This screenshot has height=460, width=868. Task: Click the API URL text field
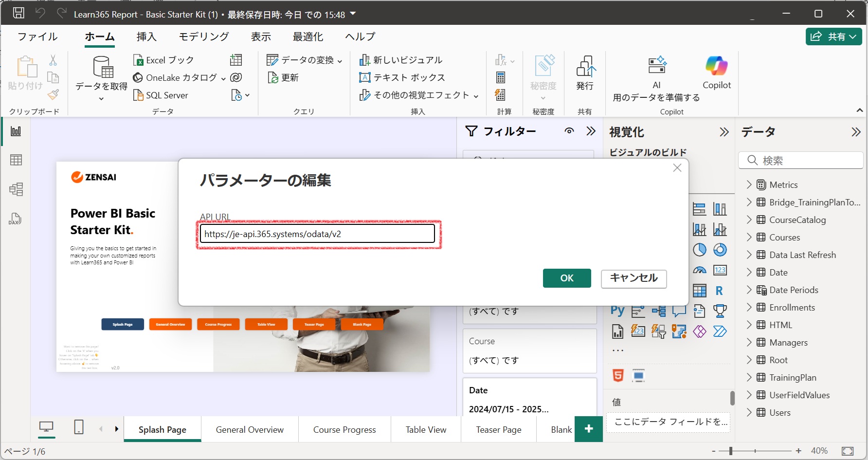click(317, 234)
